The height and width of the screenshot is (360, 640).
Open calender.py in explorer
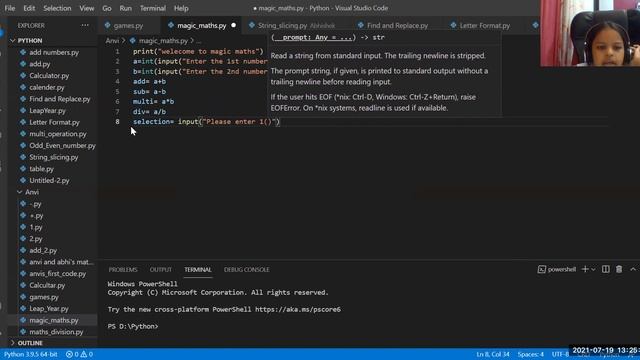[x=47, y=87]
